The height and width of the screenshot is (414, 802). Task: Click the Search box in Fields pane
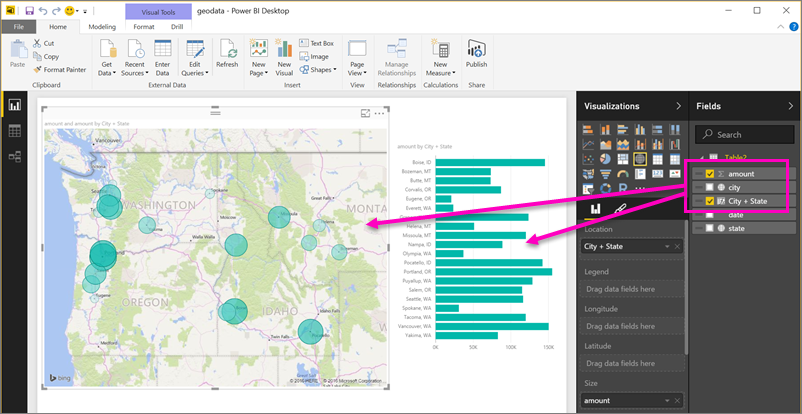pos(745,134)
